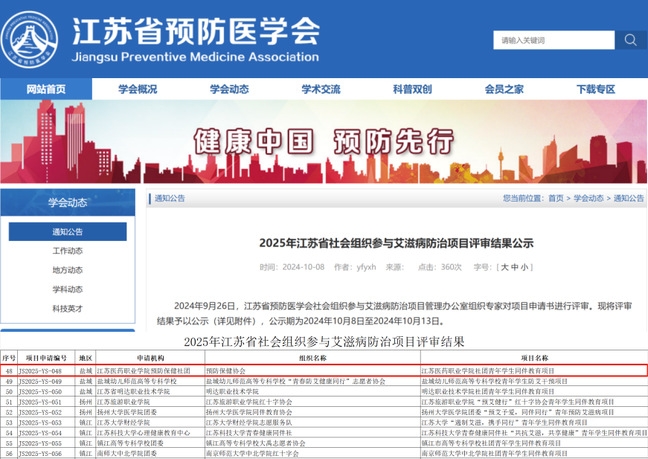
Task: Click the 组织名称 column header
Action: tap(313, 358)
